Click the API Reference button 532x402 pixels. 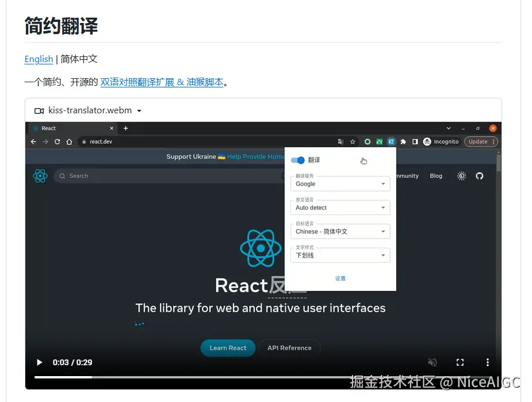coord(289,348)
